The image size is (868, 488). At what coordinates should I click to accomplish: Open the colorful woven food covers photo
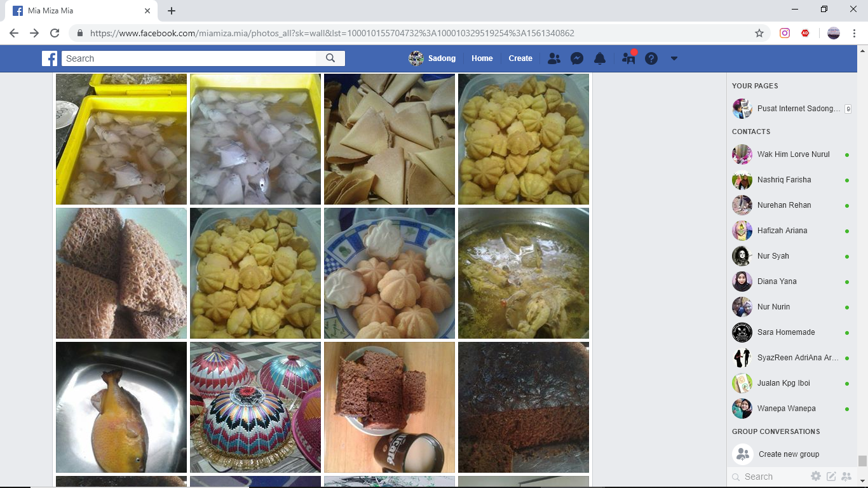tap(255, 407)
